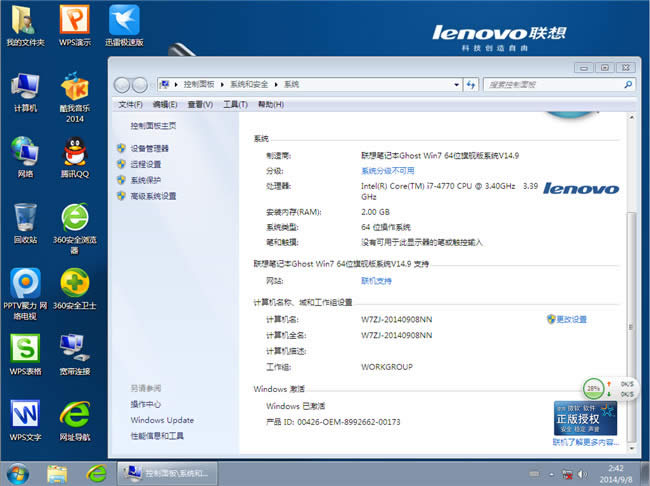Open 设备管理器 from the sidebar
Screen dimensions: 650x486
click(x=149, y=148)
